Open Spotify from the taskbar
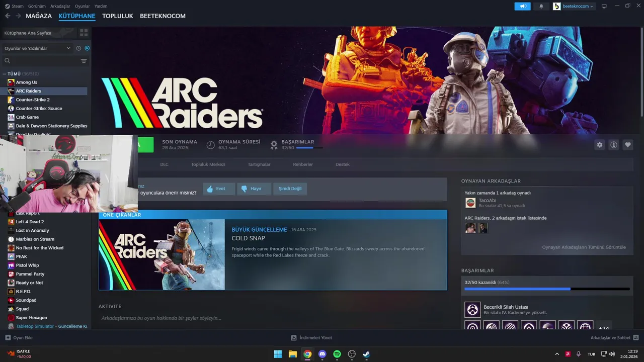This screenshot has height=362, width=644. 337,354
